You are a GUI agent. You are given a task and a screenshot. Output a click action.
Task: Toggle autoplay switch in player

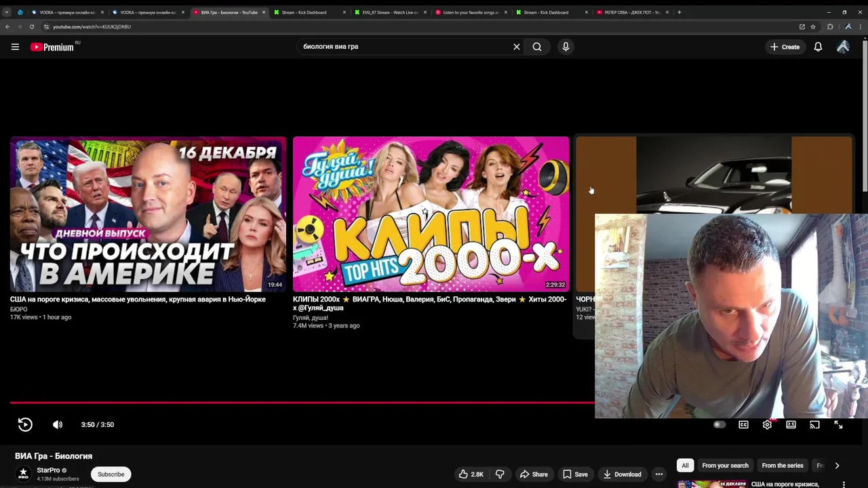pos(719,424)
